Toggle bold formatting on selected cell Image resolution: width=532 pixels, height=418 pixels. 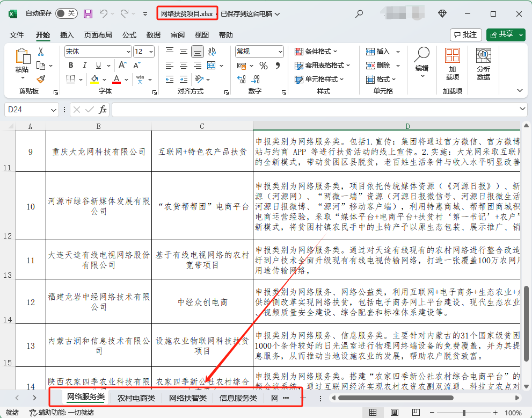point(70,64)
